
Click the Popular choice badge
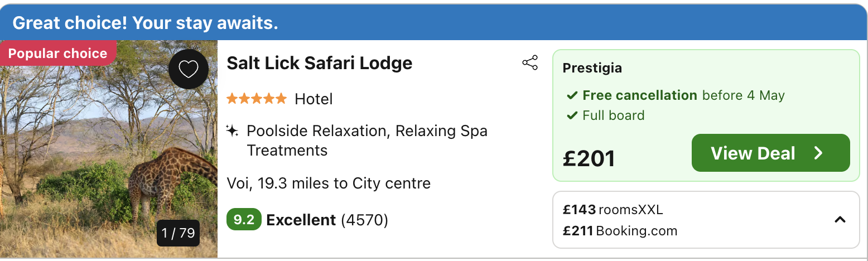tap(57, 54)
